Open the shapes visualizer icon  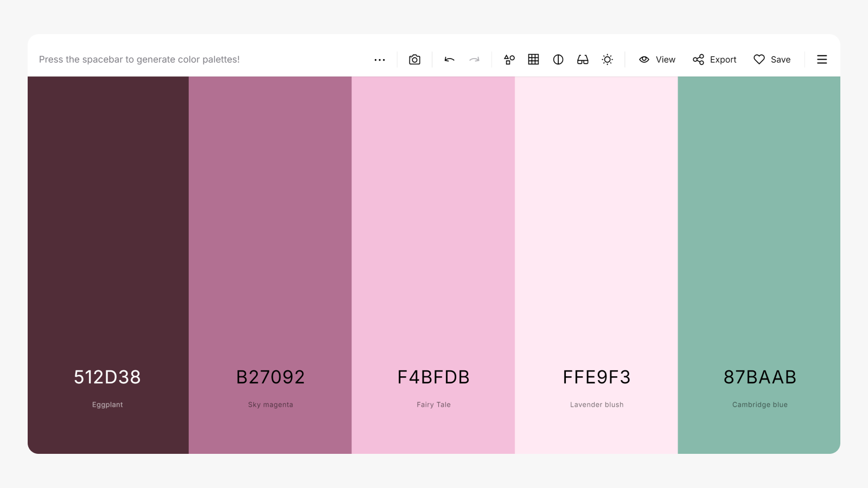tap(509, 60)
